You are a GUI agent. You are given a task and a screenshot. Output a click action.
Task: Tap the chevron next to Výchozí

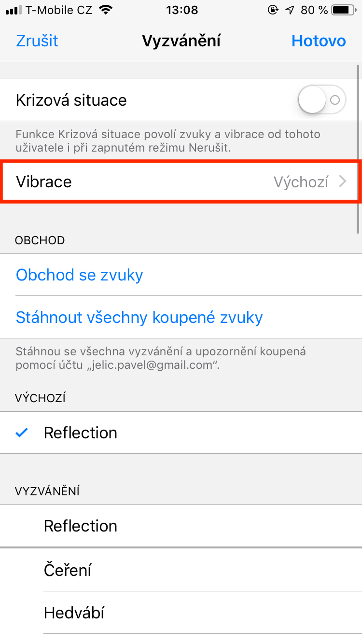coord(343,182)
